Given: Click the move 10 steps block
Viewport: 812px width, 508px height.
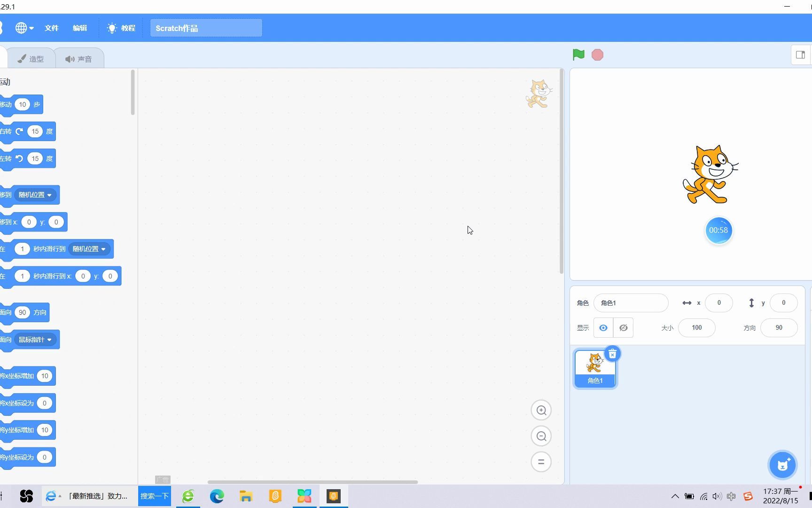Looking at the screenshot, I should pos(22,104).
